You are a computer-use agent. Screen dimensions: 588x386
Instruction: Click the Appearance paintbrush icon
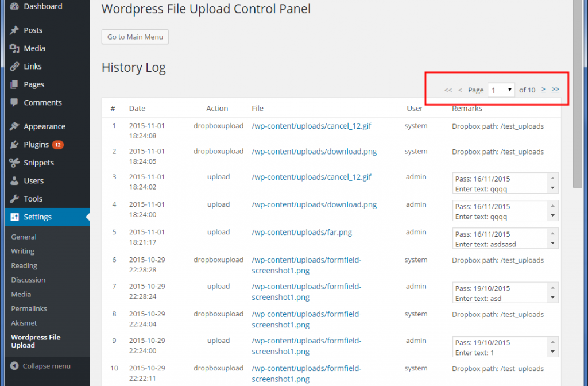[x=14, y=126]
